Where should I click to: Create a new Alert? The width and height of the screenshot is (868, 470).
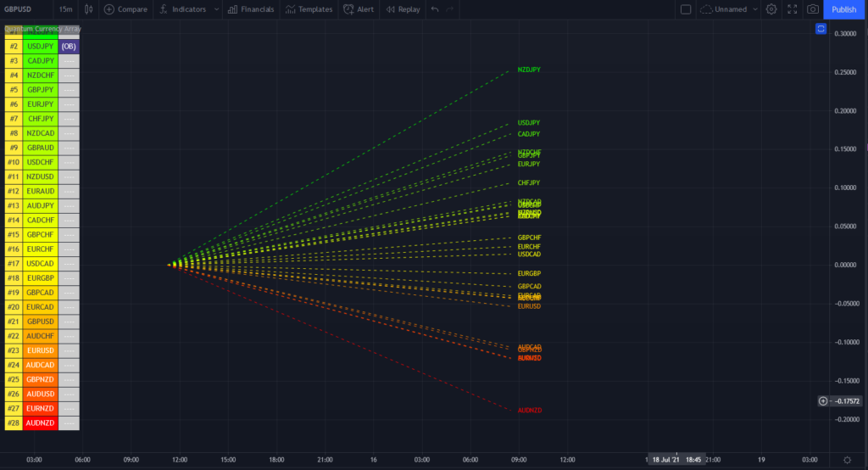click(x=359, y=9)
